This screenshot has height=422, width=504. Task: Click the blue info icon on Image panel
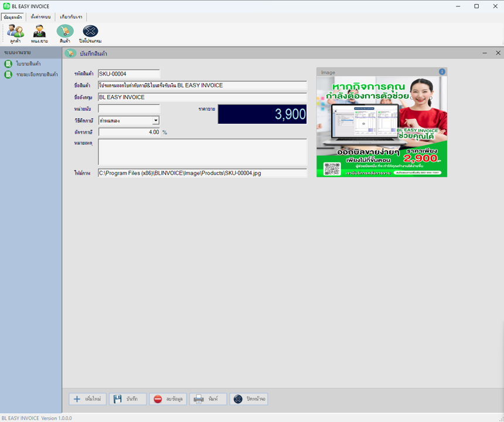click(x=442, y=72)
